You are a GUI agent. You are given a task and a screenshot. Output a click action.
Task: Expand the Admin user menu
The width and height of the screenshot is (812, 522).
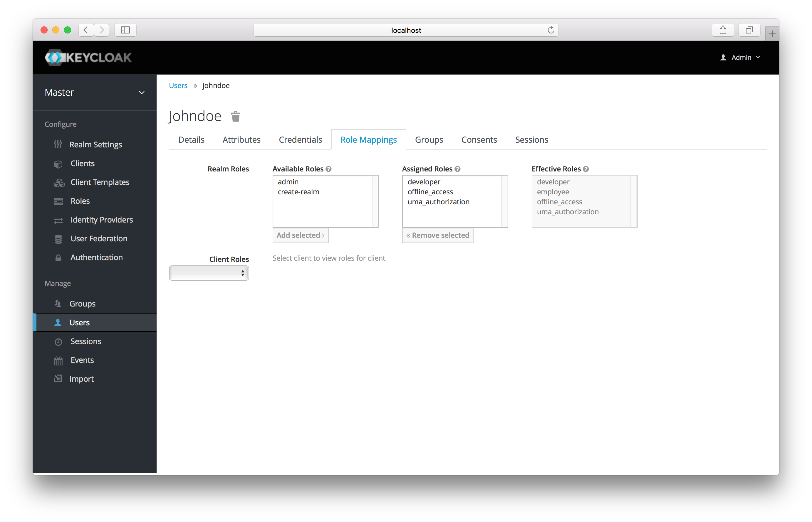pos(740,57)
